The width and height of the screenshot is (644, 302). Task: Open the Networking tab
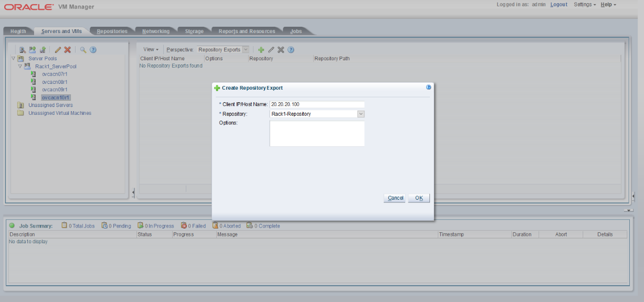coord(156,30)
